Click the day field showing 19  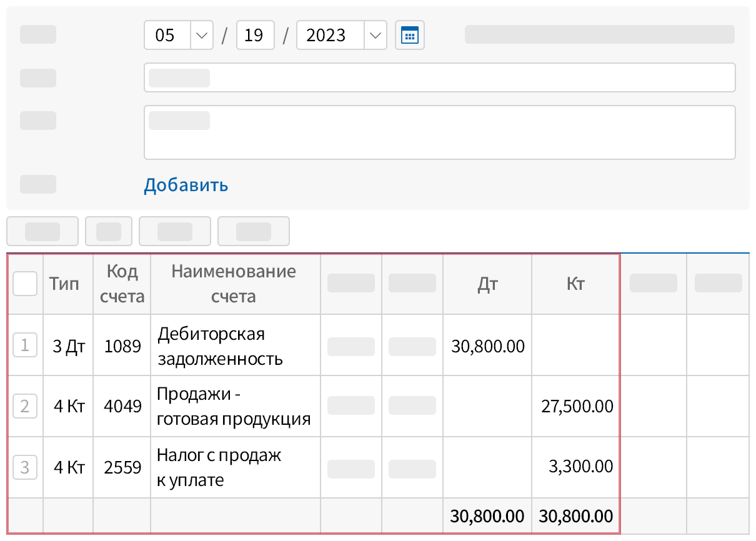[255, 35]
